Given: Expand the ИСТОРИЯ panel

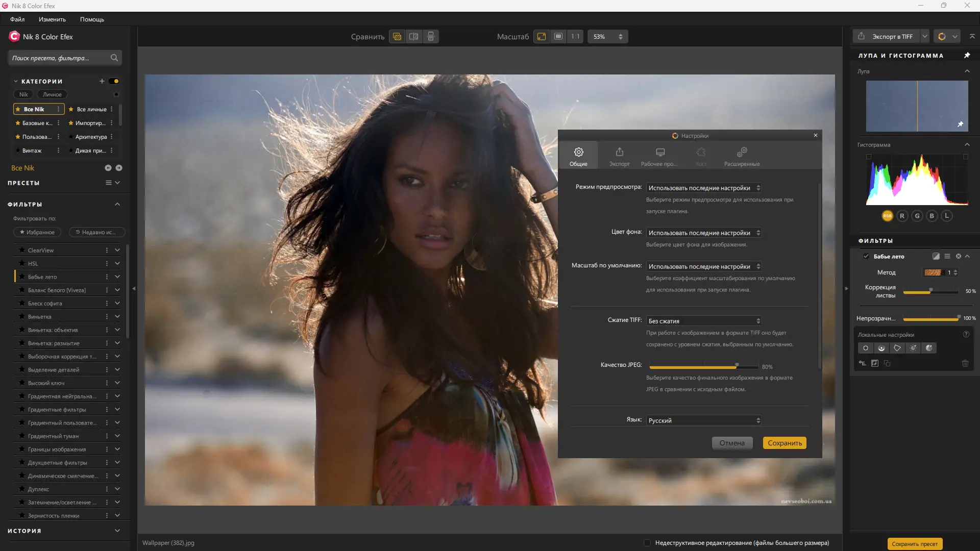Looking at the screenshot, I should [x=117, y=531].
